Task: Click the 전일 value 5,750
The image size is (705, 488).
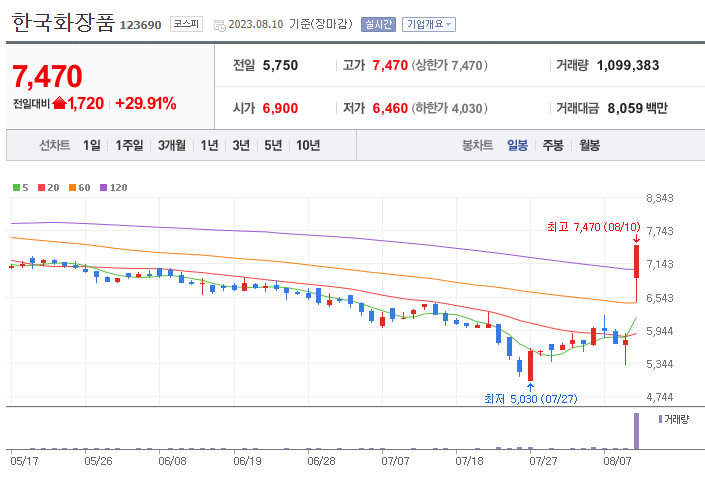Action: point(280,65)
